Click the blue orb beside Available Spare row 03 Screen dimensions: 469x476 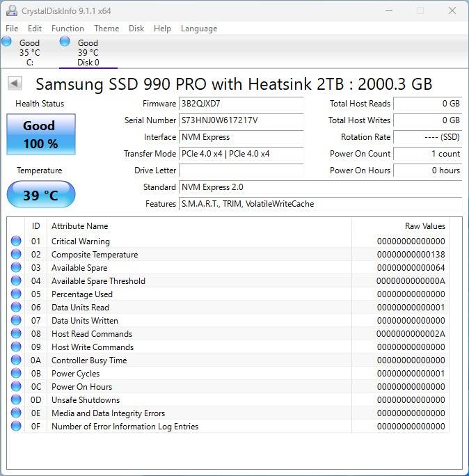pos(16,267)
